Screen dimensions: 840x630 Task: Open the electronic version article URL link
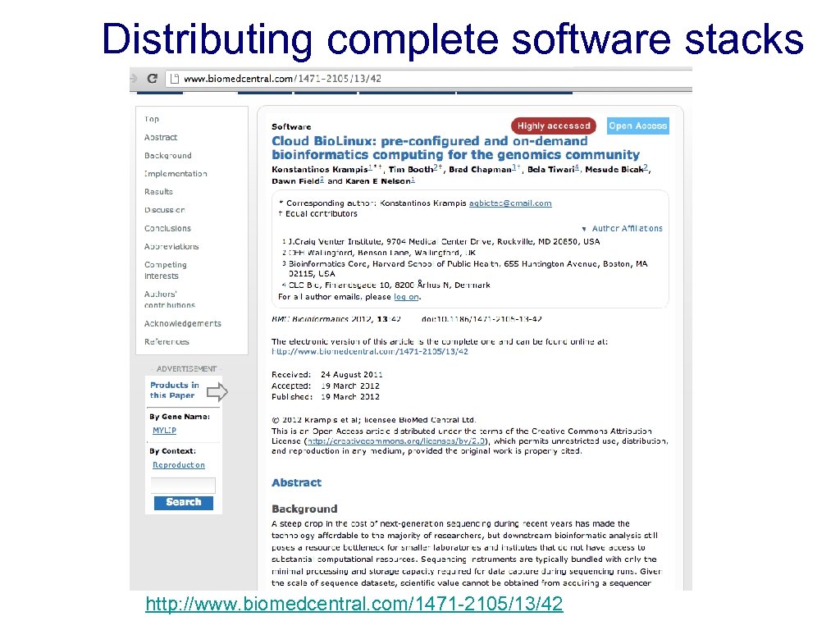click(x=370, y=351)
